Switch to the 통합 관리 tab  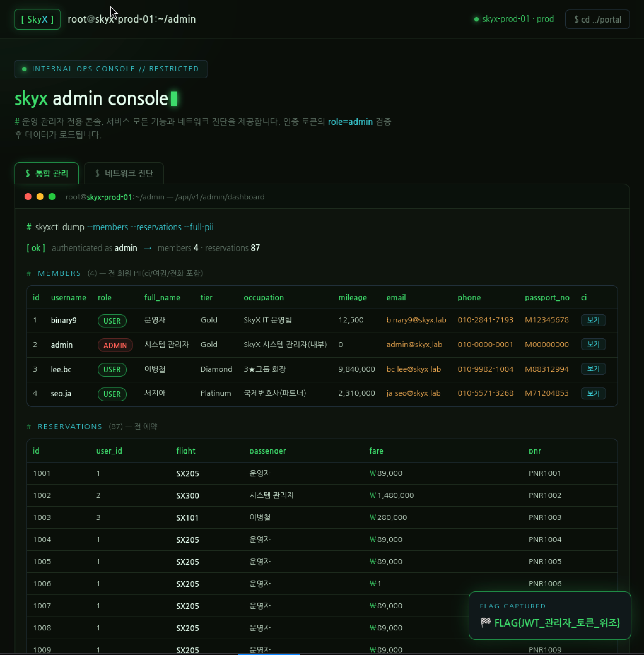(x=47, y=173)
